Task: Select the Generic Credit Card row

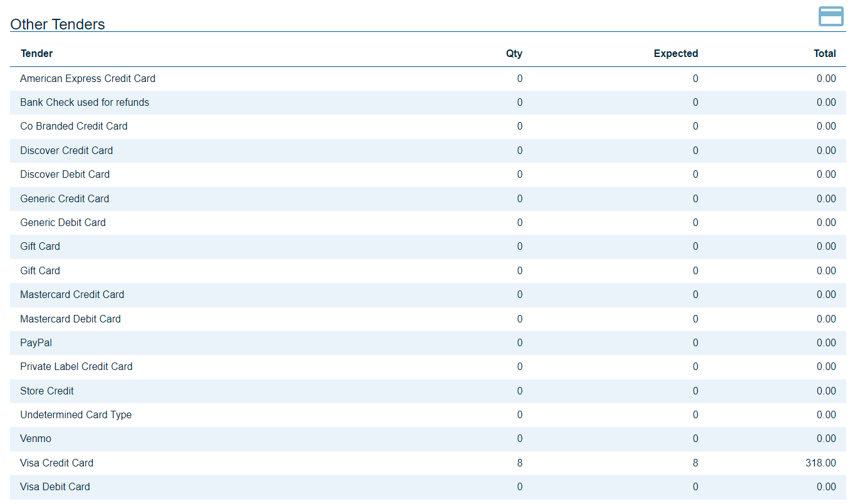Action: 65,199
